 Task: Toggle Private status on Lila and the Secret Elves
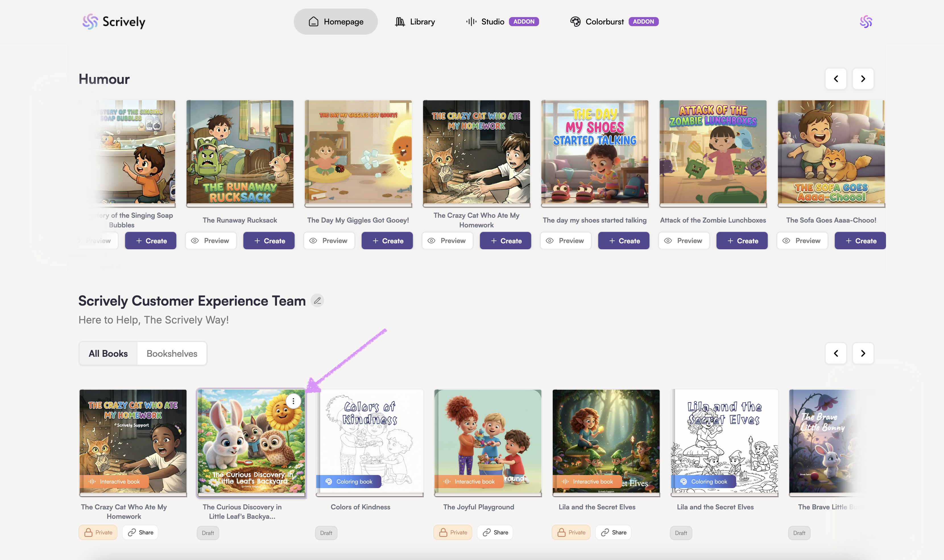tap(571, 532)
